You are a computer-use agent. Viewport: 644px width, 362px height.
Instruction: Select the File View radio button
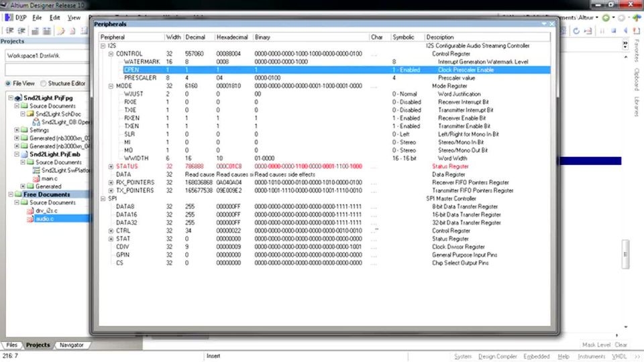coord(8,83)
